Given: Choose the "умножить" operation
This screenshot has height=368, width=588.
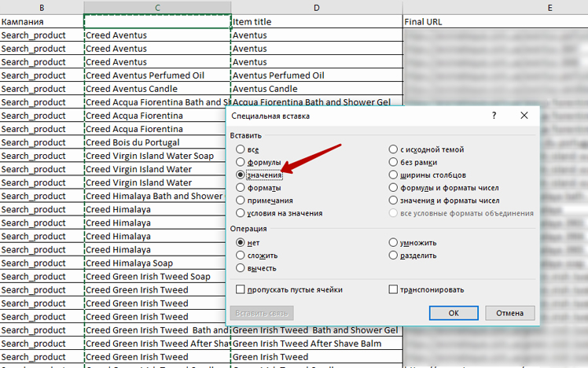Looking at the screenshot, I should [x=393, y=243].
